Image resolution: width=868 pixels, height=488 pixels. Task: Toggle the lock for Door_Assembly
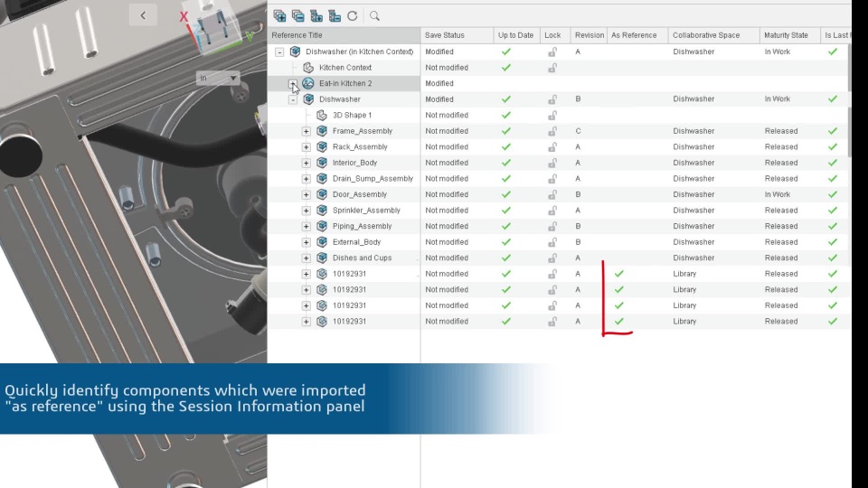pos(552,195)
